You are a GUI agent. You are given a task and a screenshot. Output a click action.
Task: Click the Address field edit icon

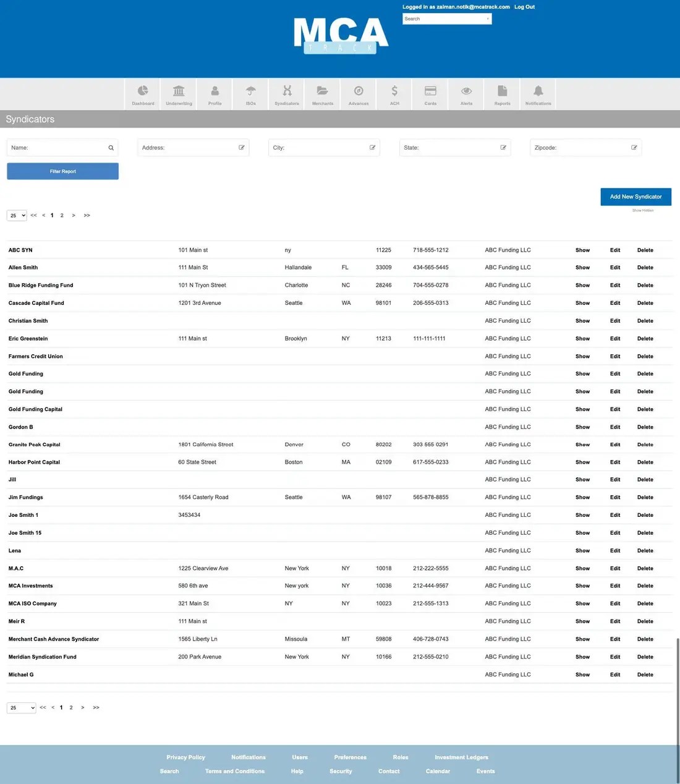[242, 148]
